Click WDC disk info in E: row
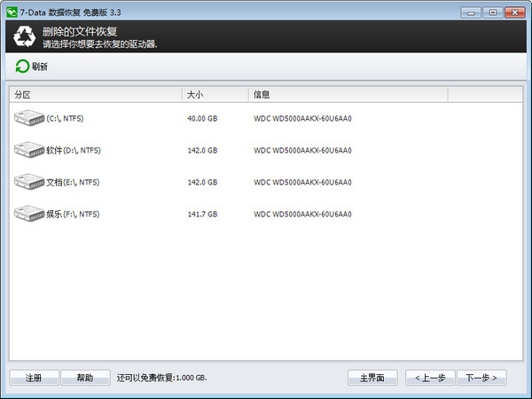The image size is (532, 399). [x=302, y=182]
